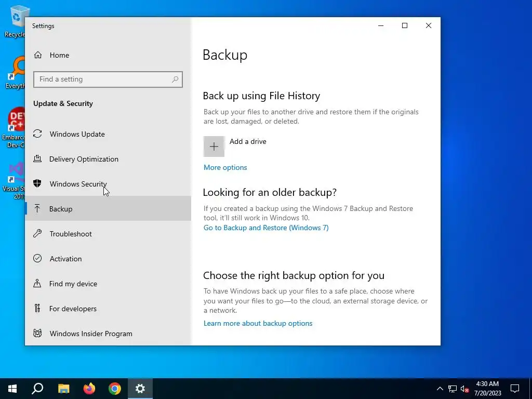Open the More options link
The image size is (532, 399).
click(x=225, y=167)
